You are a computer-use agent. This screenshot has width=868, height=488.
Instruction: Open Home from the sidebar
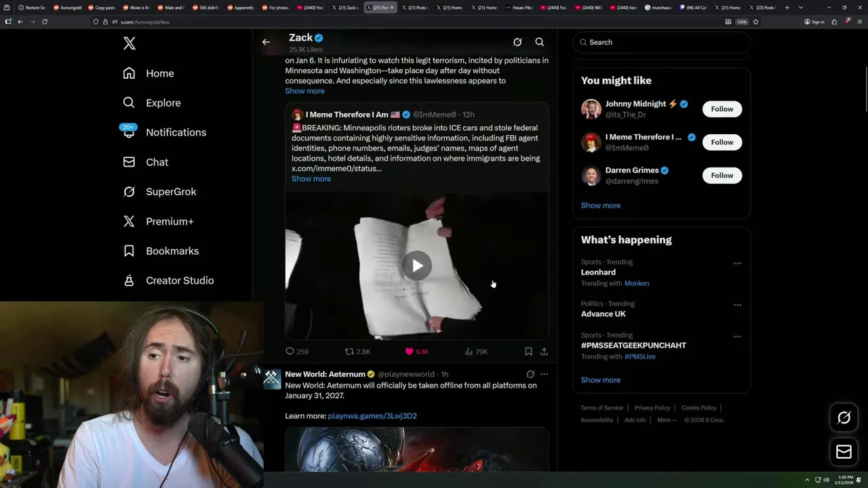tap(149, 73)
